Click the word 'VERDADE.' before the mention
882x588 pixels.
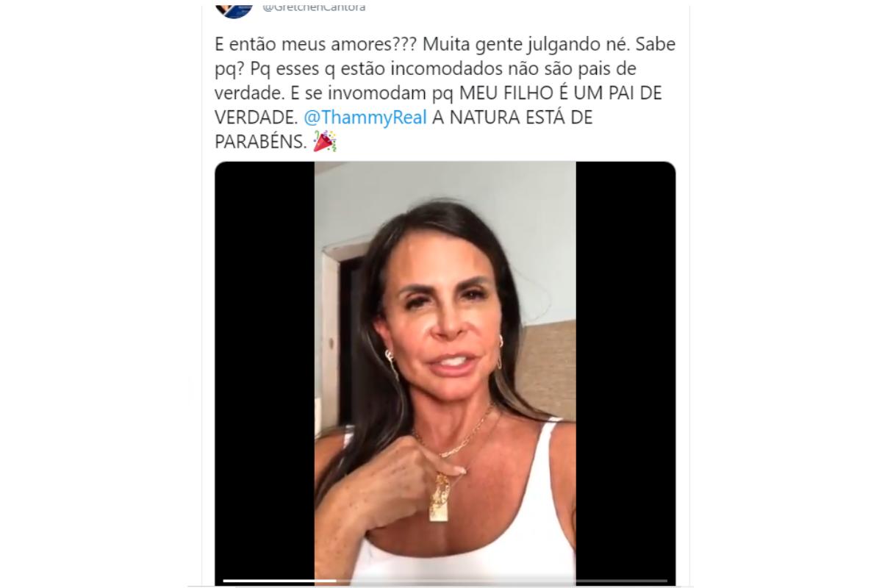pyautogui.click(x=256, y=118)
